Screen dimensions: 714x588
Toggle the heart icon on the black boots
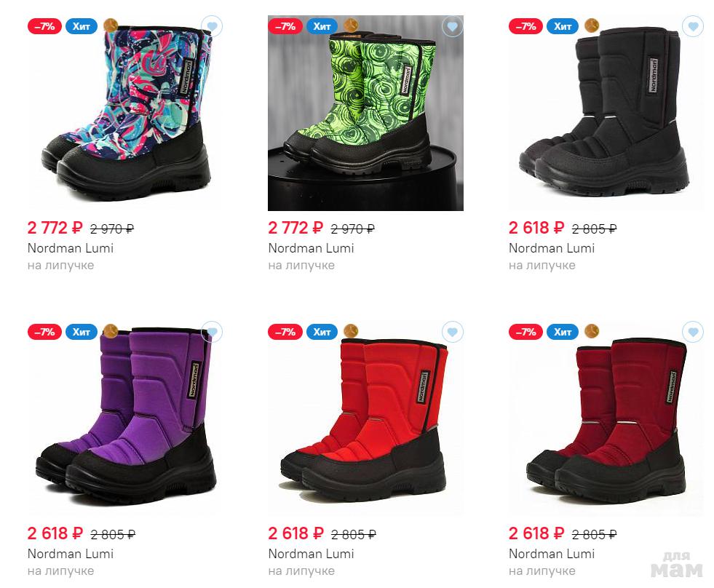[x=693, y=26]
